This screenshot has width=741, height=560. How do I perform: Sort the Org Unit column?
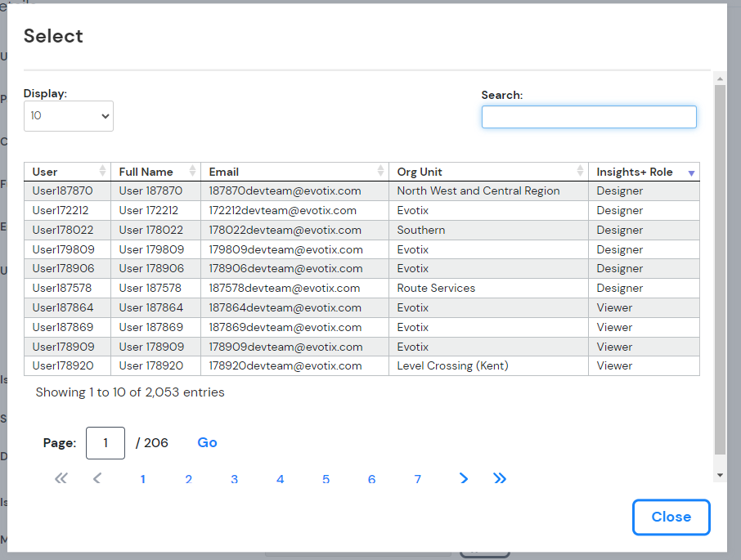point(580,171)
